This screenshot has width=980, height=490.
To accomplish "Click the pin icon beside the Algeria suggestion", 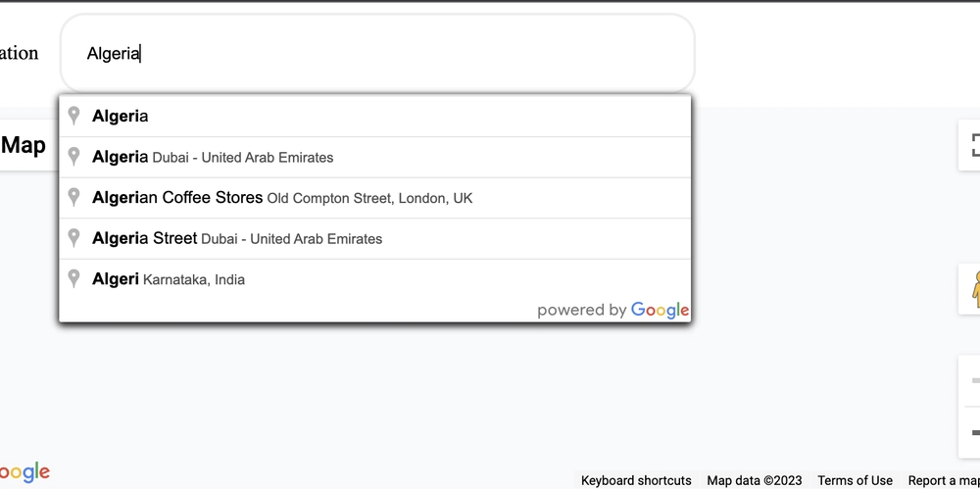I will tap(73, 116).
